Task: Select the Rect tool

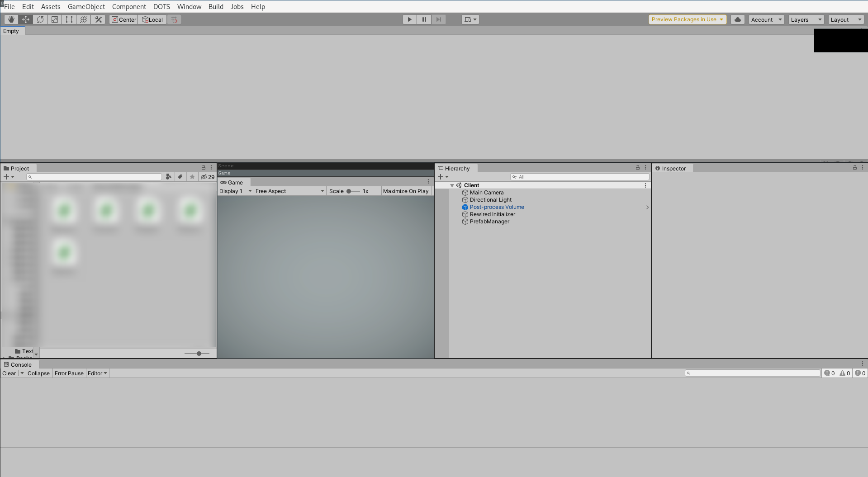Action: 69,19
